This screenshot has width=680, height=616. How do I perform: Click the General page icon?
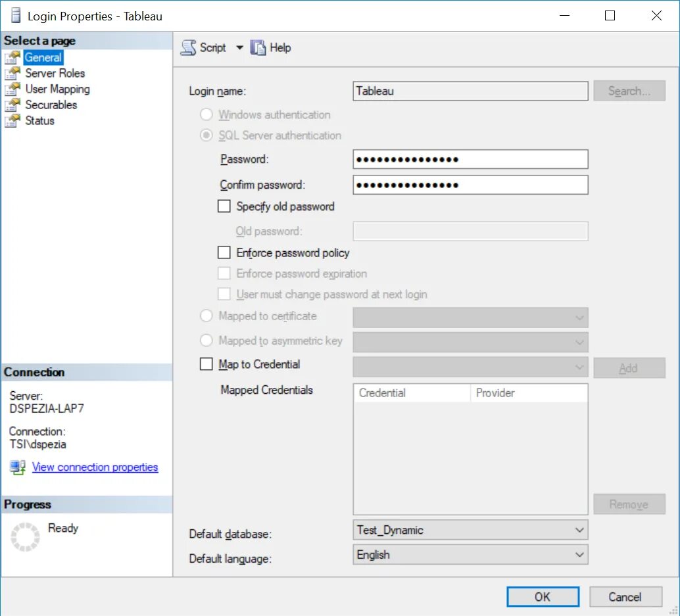click(12, 57)
